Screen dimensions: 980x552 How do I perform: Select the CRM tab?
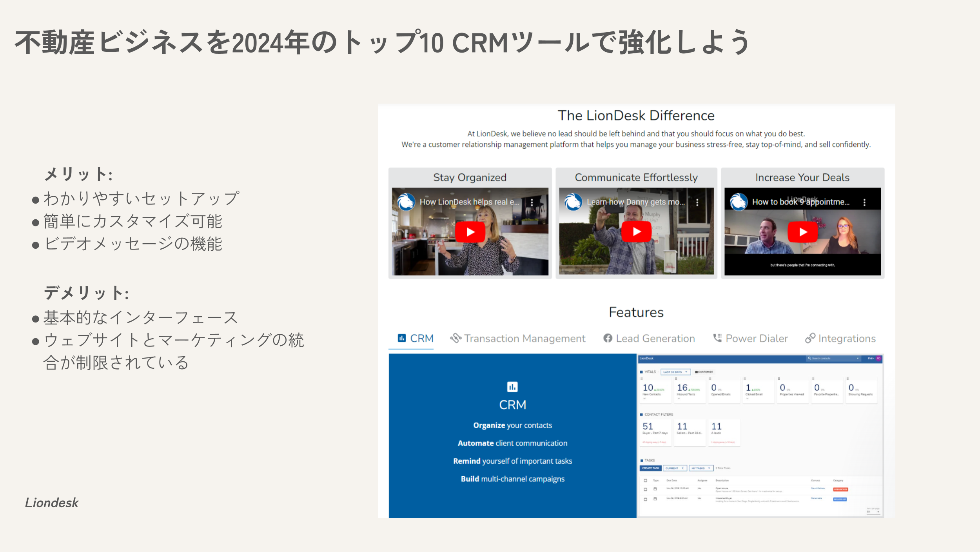click(x=415, y=338)
